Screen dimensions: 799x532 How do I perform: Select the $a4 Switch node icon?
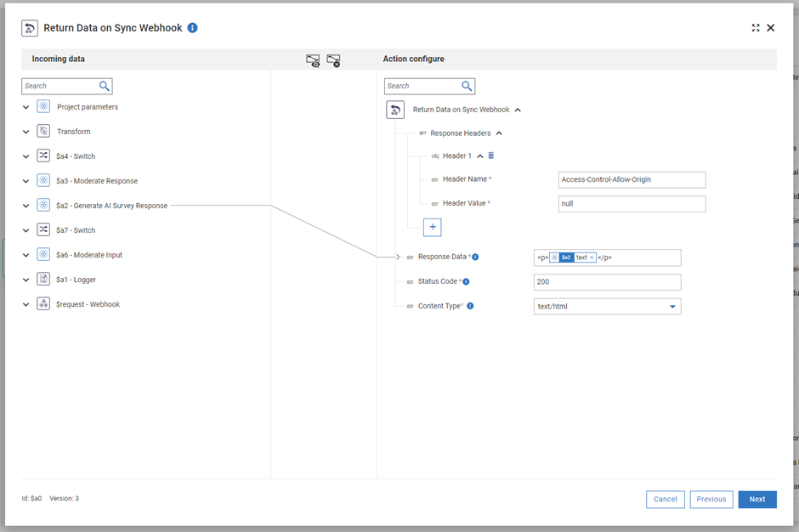coord(43,156)
